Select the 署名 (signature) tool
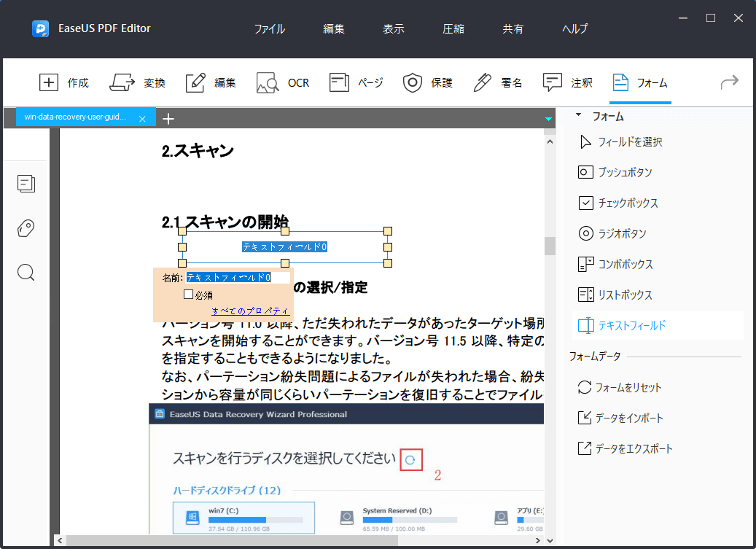756x549 pixels. (x=496, y=82)
